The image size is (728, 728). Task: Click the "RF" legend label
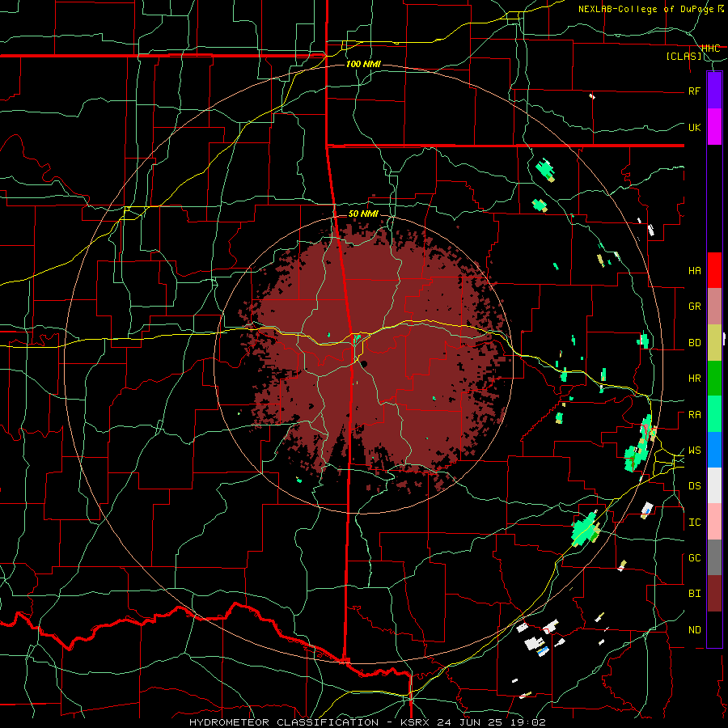[x=694, y=91]
